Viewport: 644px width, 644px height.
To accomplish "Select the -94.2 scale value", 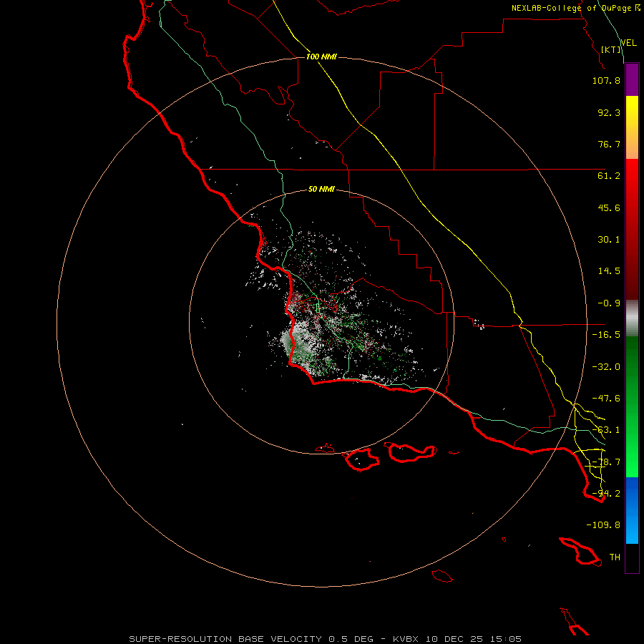I will coord(606,494).
